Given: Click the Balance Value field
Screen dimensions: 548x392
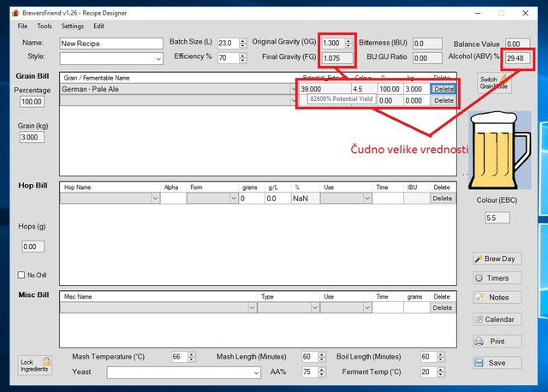Looking at the screenshot, I should (x=517, y=44).
